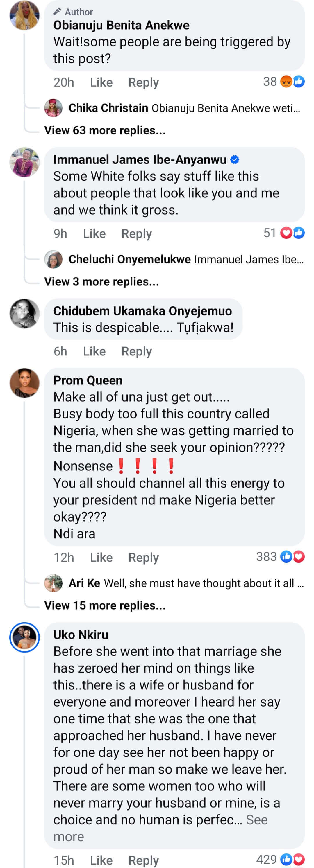Screen dimensions: 314x868
Task: Open reactions on Uko Nkiru's comment with 429
Action: tap(292, 859)
